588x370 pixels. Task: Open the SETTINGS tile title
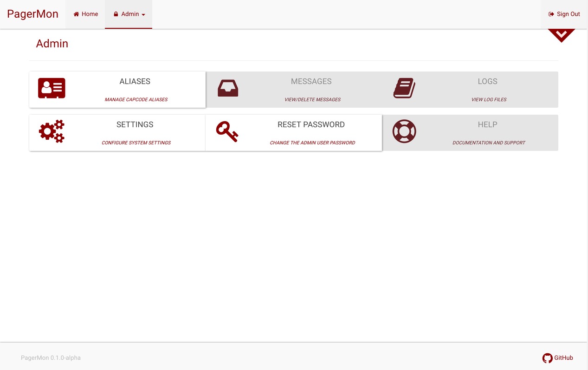(x=135, y=124)
